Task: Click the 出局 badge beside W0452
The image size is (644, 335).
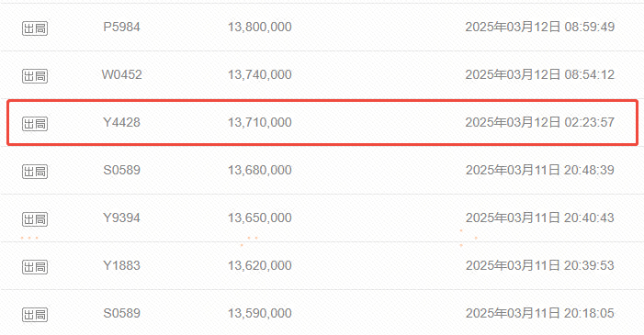Action: 35,76
